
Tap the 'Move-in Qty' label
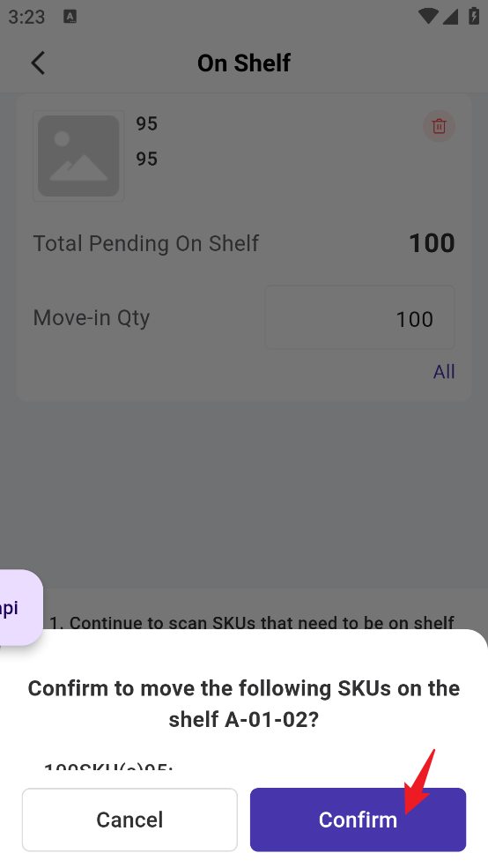[x=92, y=318]
